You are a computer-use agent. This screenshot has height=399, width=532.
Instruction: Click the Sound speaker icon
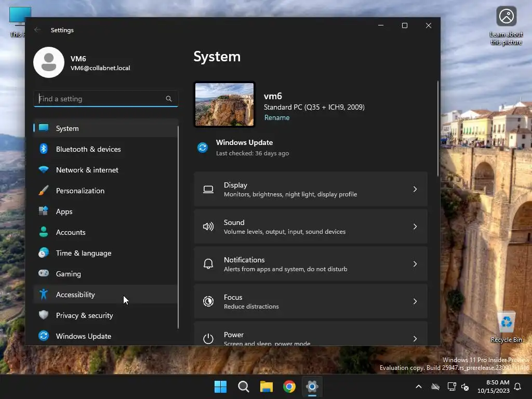(208, 227)
